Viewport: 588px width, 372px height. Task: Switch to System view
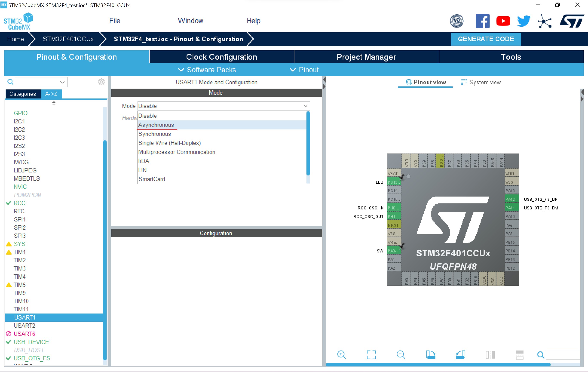click(x=481, y=82)
